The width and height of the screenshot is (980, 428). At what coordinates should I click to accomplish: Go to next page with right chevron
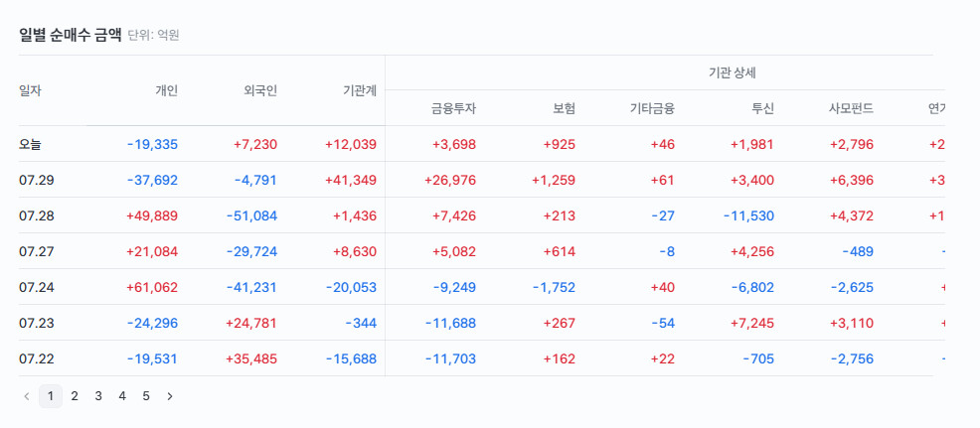[169, 396]
